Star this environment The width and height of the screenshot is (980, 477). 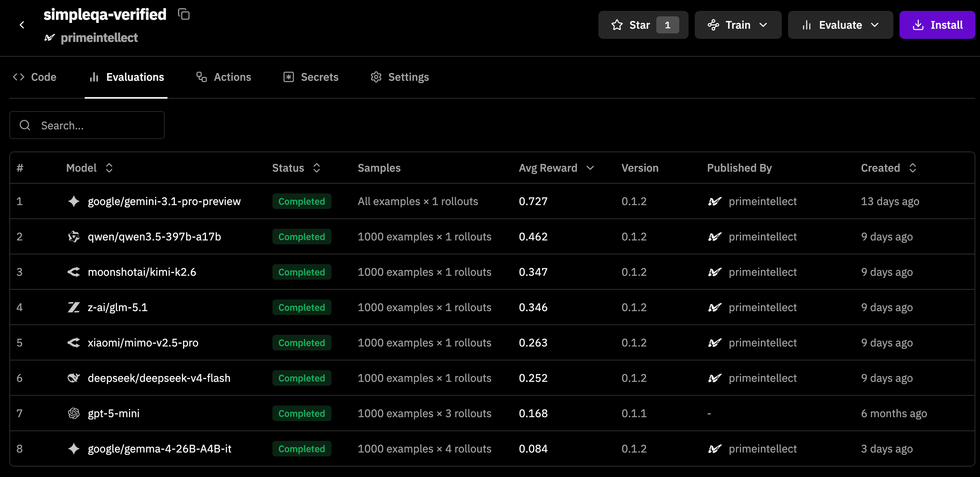643,25
